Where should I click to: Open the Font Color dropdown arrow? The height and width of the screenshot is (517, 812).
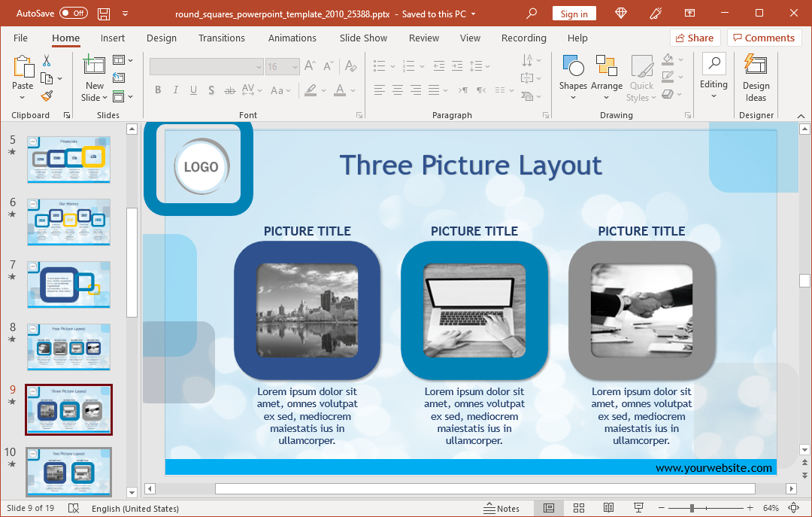click(351, 91)
